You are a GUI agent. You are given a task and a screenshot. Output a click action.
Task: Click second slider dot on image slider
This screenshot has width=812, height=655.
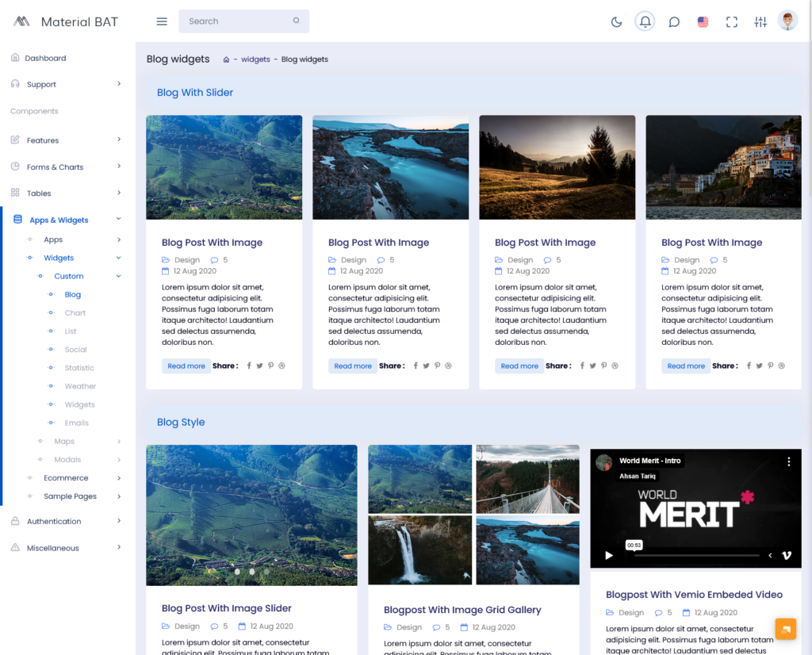[251, 572]
